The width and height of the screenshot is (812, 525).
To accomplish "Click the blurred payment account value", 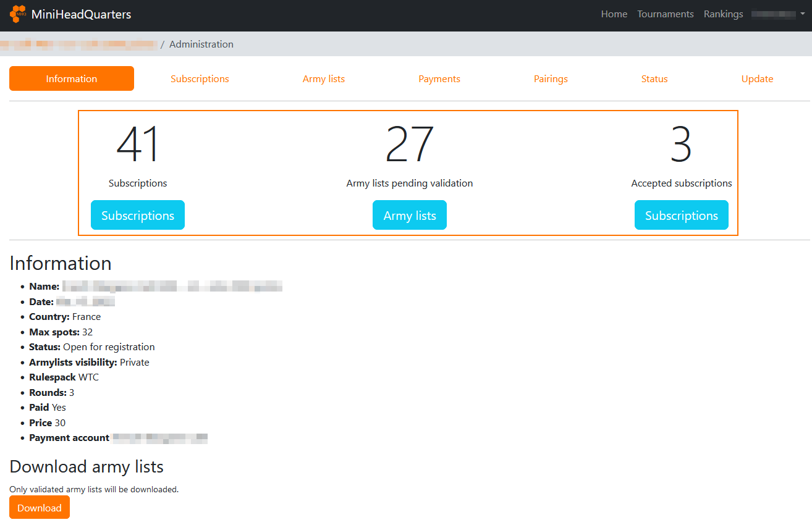I will point(160,438).
